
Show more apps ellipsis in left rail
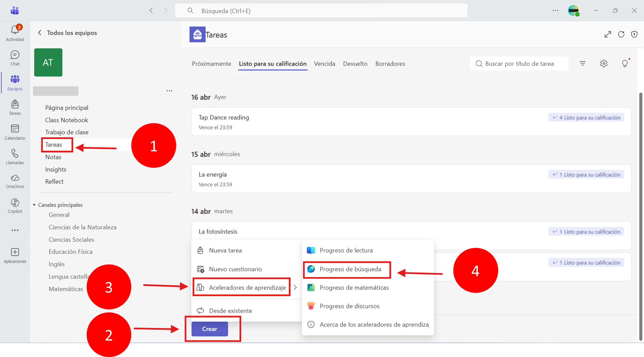tap(15, 230)
